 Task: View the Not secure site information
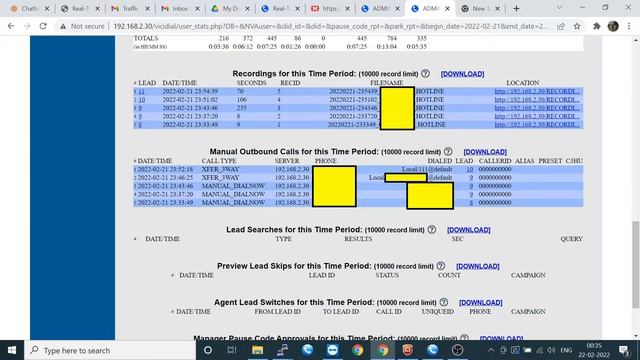pos(81,26)
